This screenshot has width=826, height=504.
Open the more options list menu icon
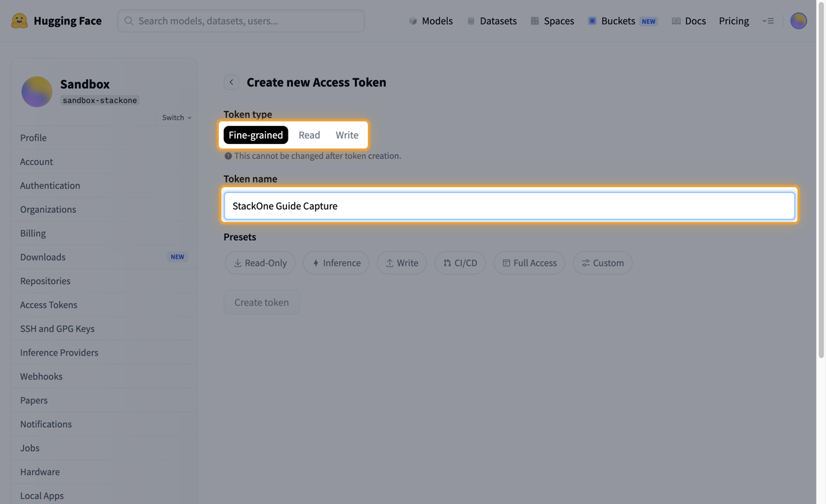pos(768,21)
